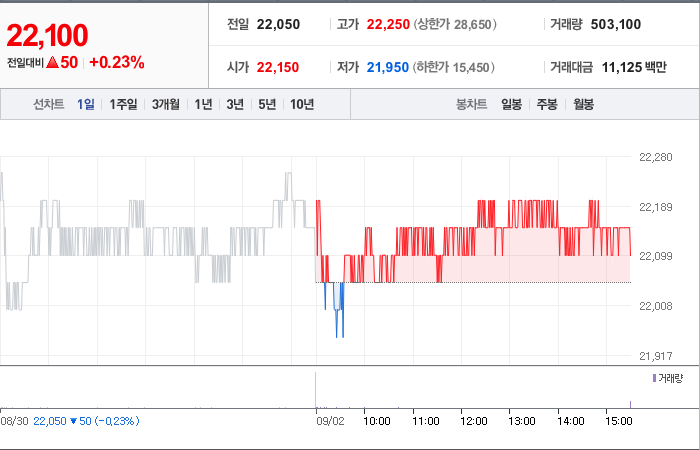Show the 10년 line chart
Viewport: 700px width, 450px height.
[x=302, y=104]
